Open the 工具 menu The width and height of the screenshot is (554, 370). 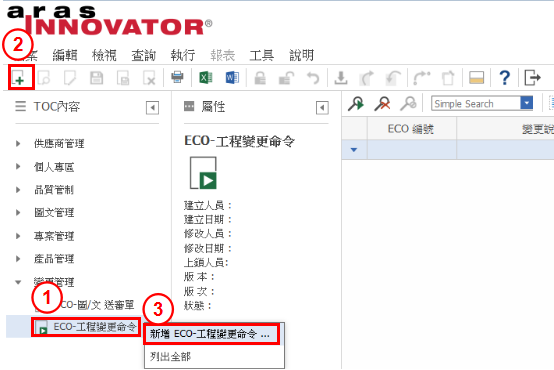(x=262, y=55)
